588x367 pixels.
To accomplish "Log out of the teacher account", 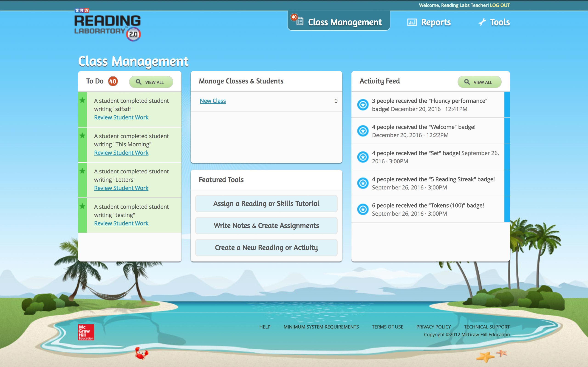I will pyautogui.click(x=500, y=5).
